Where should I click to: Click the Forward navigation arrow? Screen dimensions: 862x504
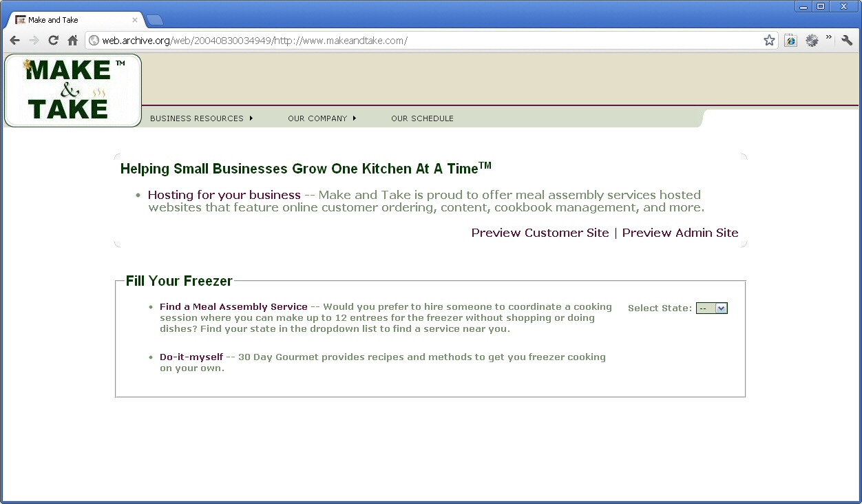point(34,41)
